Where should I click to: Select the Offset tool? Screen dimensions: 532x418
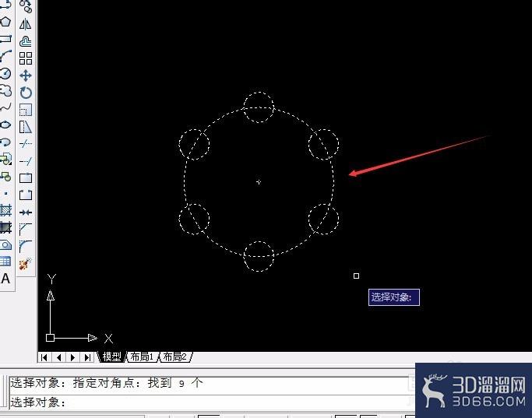point(26,41)
